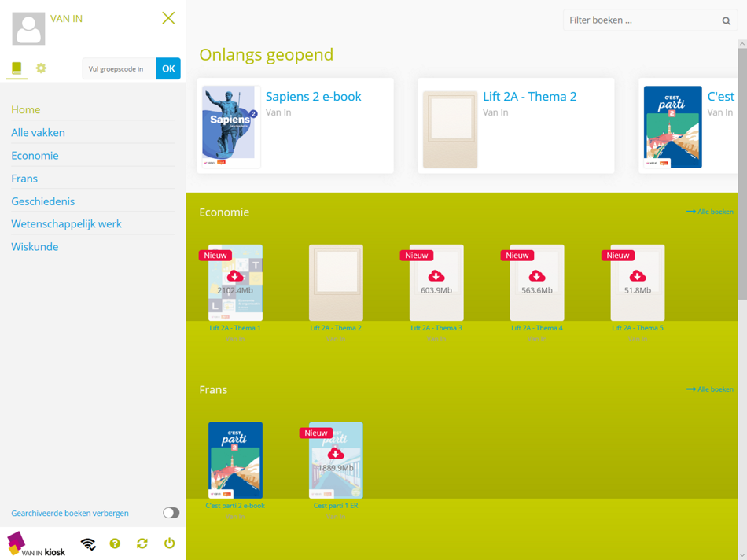This screenshot has width=747, height=560.
Task: Toggle Gearchiveerde boeken verbergen switch
Action: pos(171,513)
